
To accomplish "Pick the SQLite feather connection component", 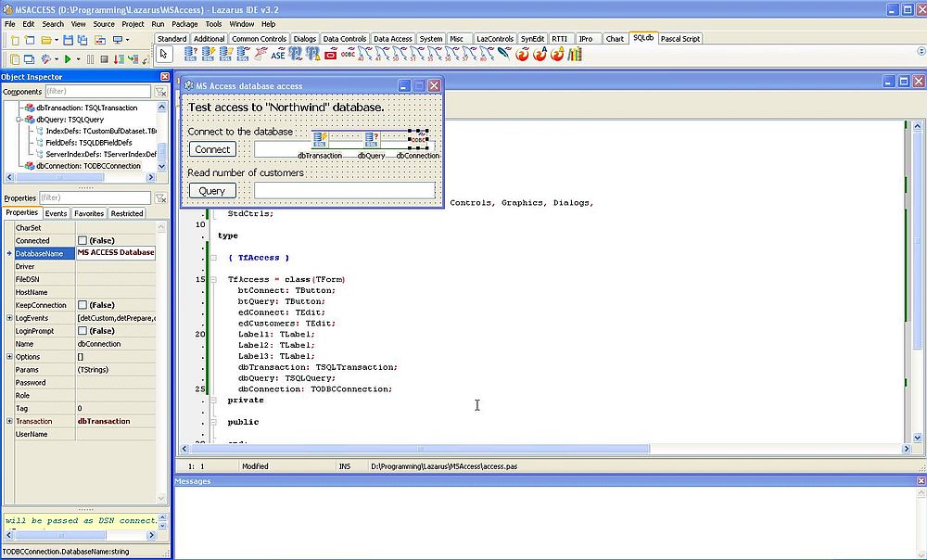I will pos(504,55).
